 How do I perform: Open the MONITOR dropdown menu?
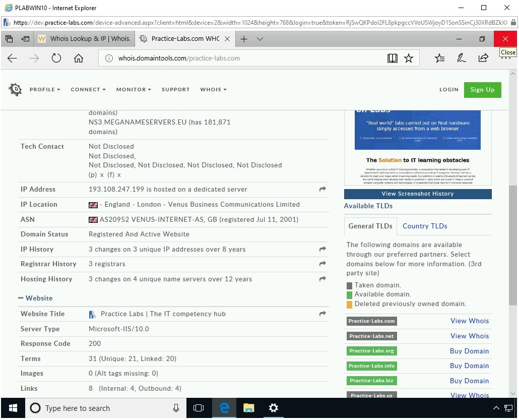point(133,89)
